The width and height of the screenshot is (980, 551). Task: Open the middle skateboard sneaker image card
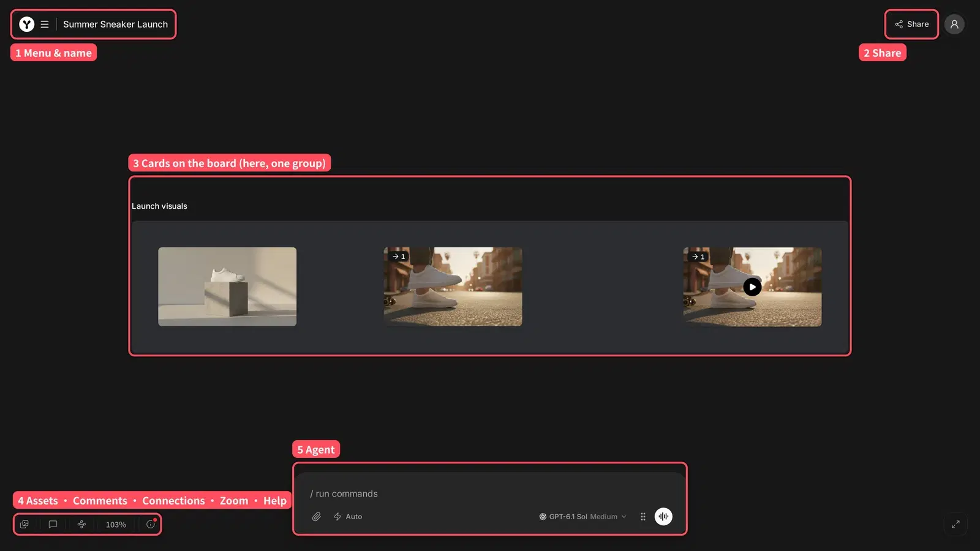pos(453,287)
